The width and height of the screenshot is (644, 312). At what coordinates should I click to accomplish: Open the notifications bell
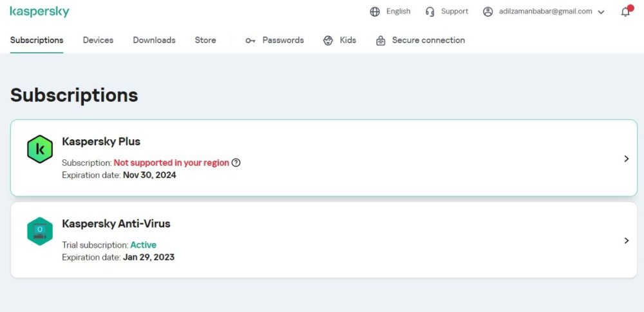click(625, 12)
